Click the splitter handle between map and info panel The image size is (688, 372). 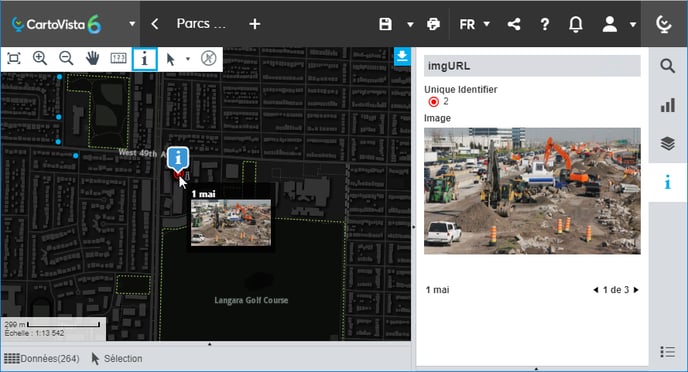tap(413, 227)
